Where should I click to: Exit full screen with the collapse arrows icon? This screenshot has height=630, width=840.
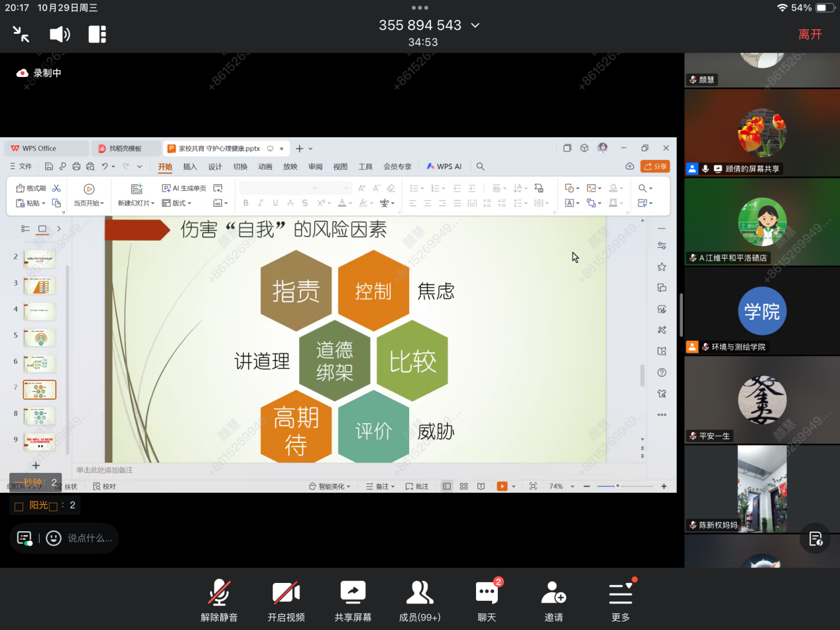pyautogui.click(x=21, y=34)
